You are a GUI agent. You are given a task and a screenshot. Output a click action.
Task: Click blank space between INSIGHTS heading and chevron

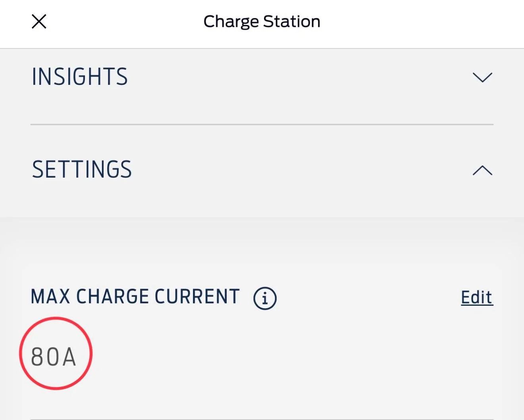(x=298, y=77)
